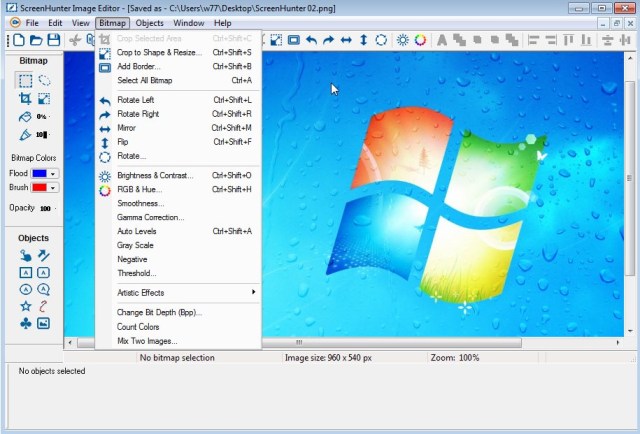Click the Rotate Left toolbar icon
The height and width of the screenshot is (434, 640).
click(x=311, y=40)
